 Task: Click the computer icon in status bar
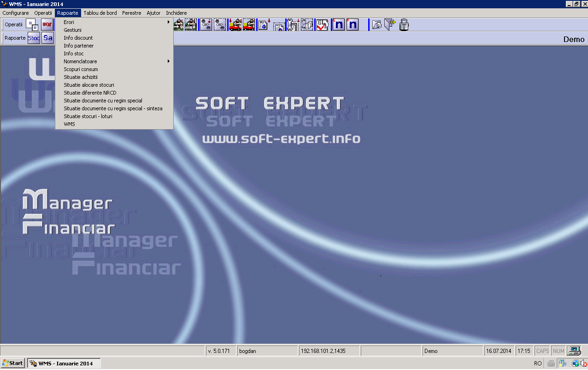(x=574, y=351)
